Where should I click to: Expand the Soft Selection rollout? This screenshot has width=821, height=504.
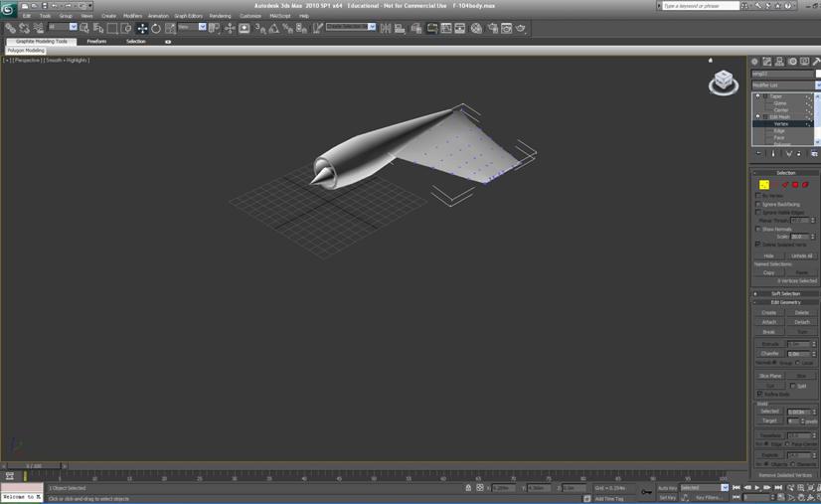coord(785,293)
